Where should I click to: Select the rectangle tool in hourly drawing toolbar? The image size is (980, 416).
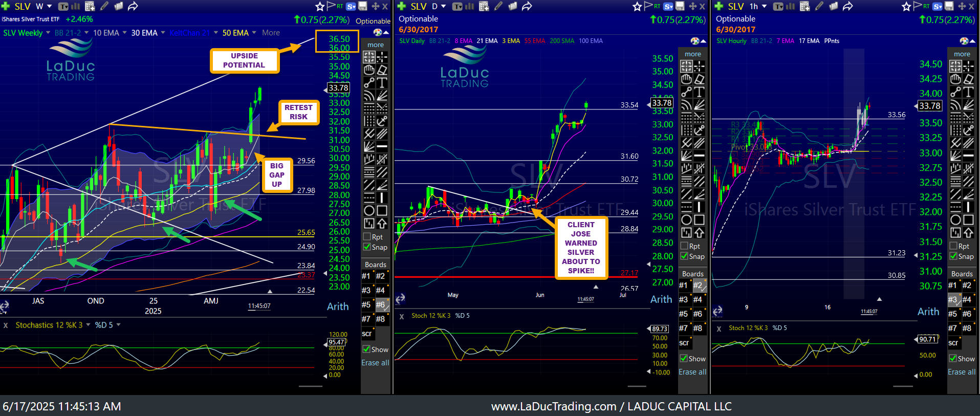968,220
